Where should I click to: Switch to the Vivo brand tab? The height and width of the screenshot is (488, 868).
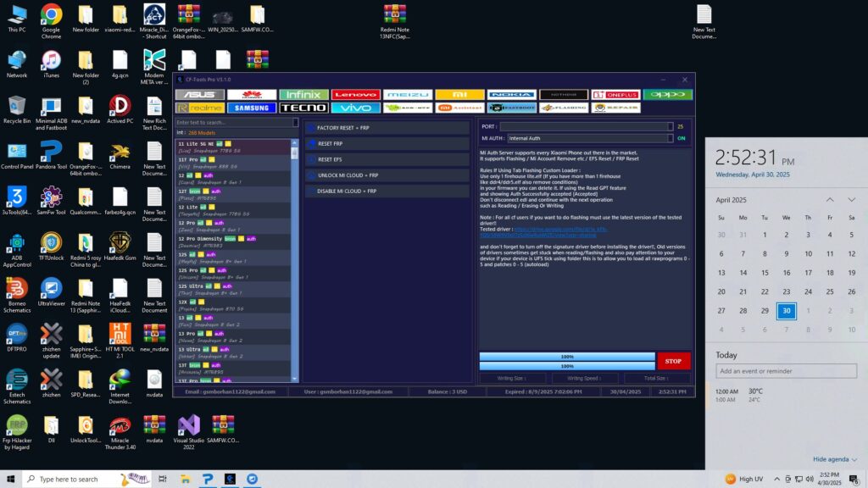point(356,108)
